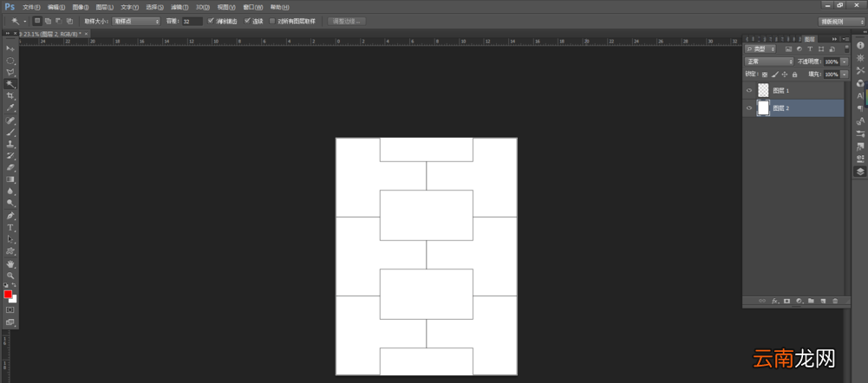The height and width of the screenshot is (383, 868).
Task: Select the Magic Wand tool in toolbox
Action: [10, 84]
